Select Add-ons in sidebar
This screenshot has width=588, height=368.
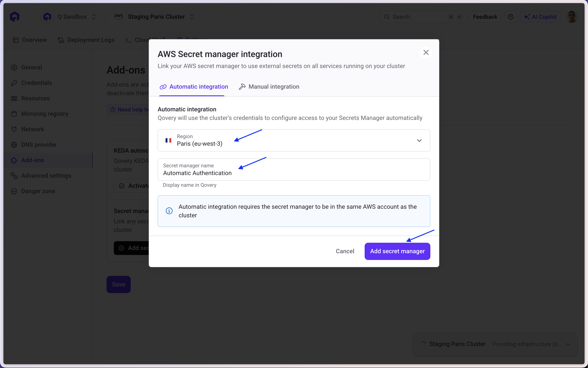pos(48,160)
